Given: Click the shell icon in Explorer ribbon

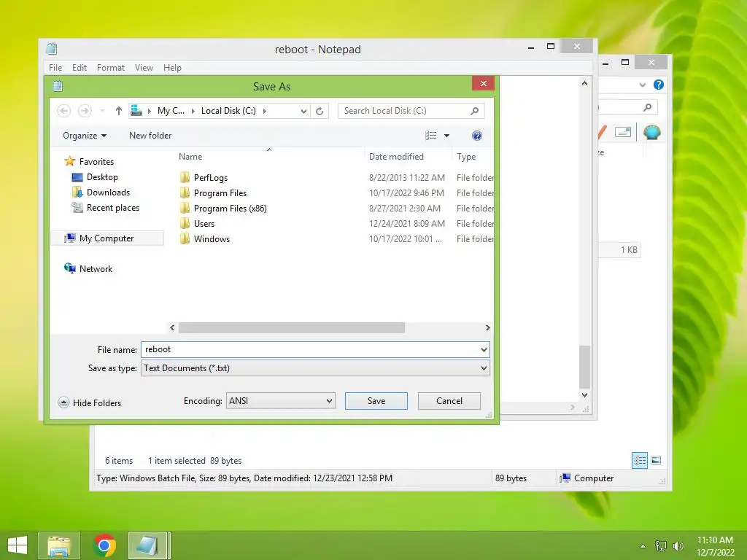Looking at the screenshot, I should coord(651,132).
